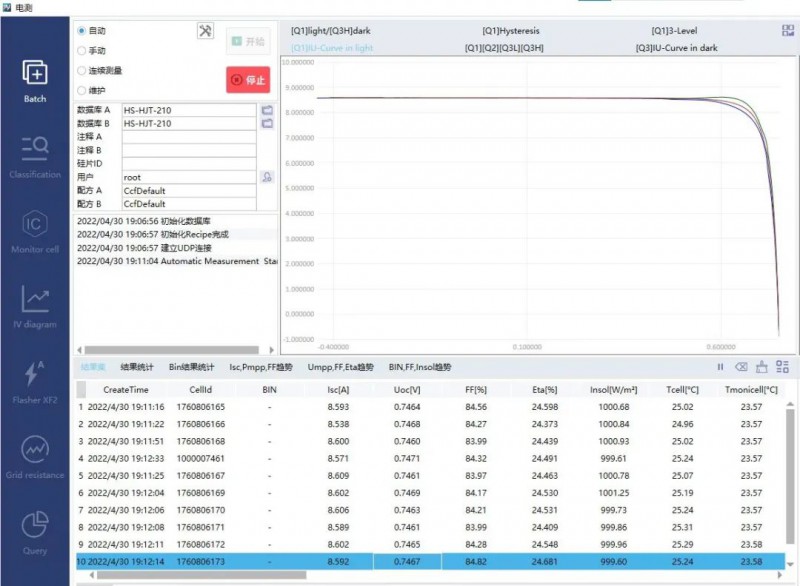Go to Monitor cell section

[x=35, y=230]
